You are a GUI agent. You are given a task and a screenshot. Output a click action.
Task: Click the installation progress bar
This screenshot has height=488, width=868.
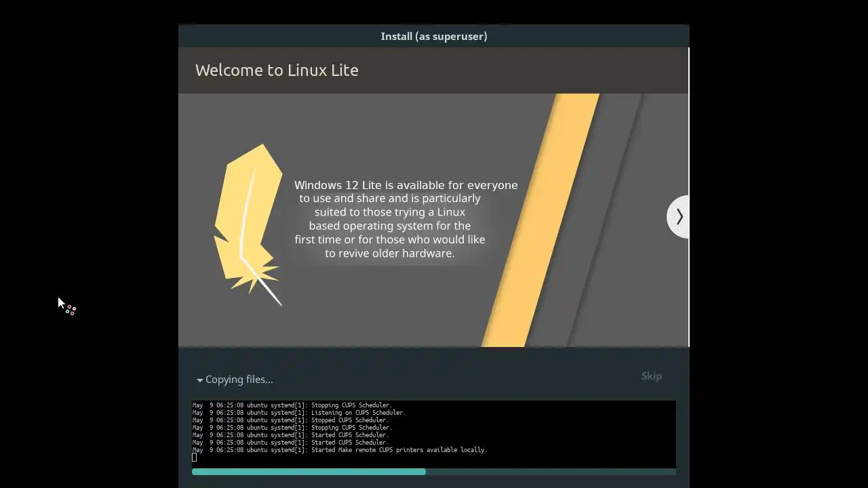pyautogui.click(x=434, y=472)
